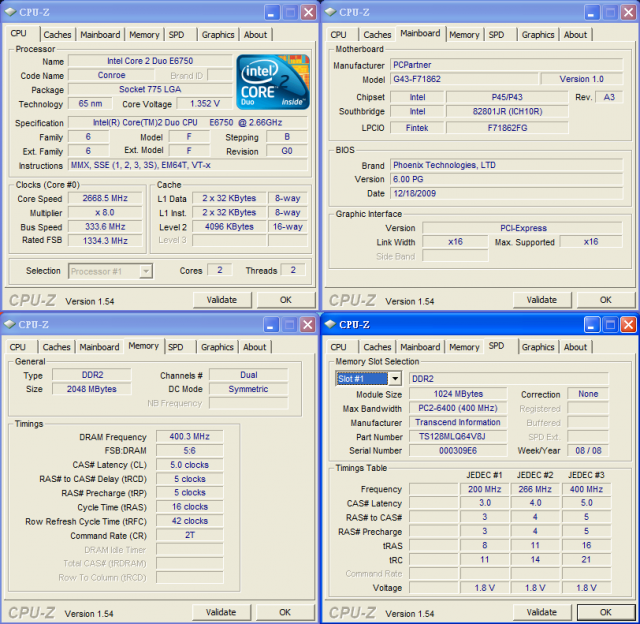Select Caches tab in Mainboard window
Viewport: 640px width, 624px height.
377,35
